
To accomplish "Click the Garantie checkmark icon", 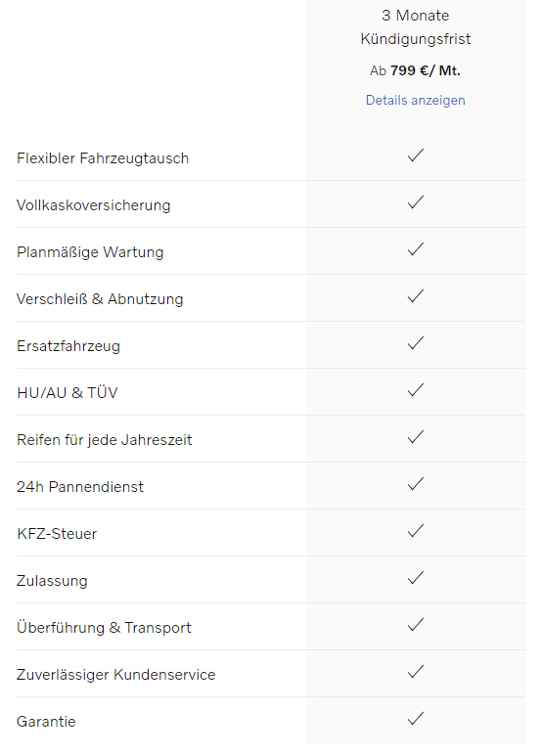I will (415, 719).
